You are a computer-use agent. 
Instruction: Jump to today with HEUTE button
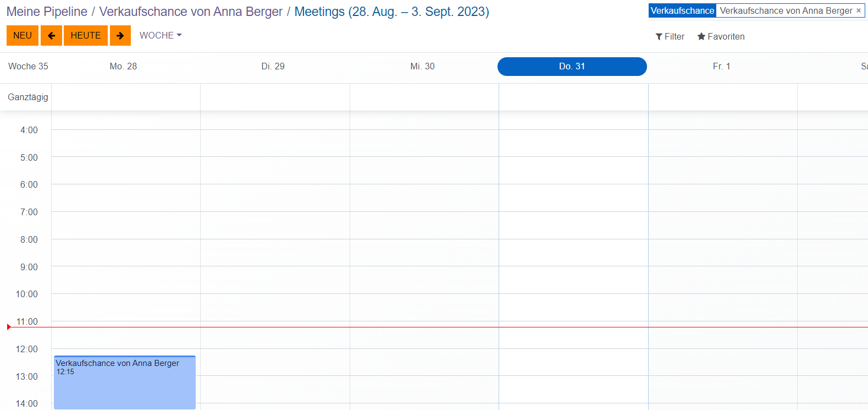point(86,36)
